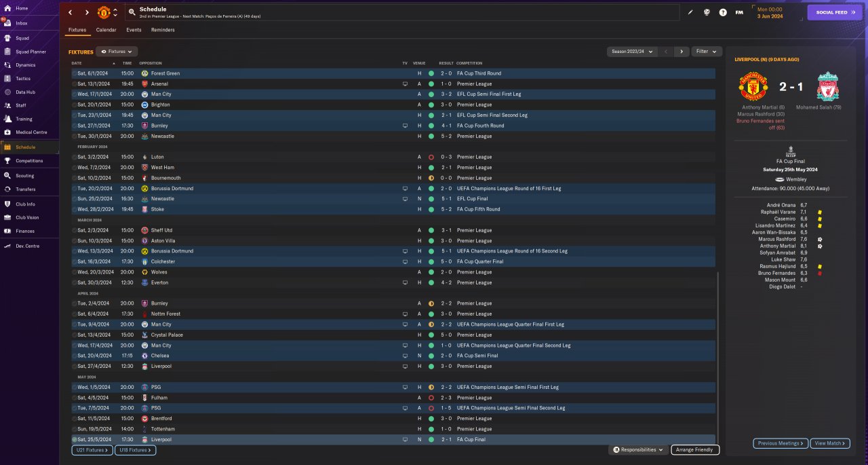Click the Manchester United badge in header
The image size is (868, 465).
coord(104,12)
